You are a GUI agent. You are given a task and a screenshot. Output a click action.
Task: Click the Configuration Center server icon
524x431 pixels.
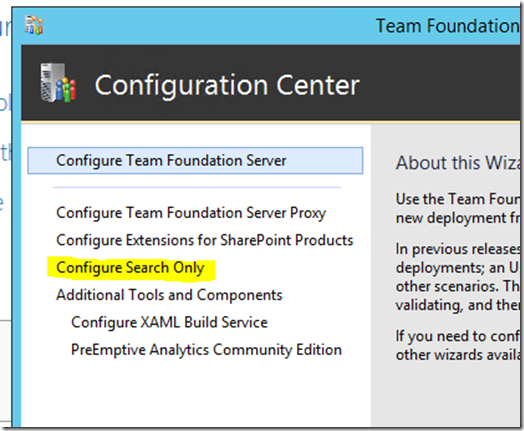point(58,83)
